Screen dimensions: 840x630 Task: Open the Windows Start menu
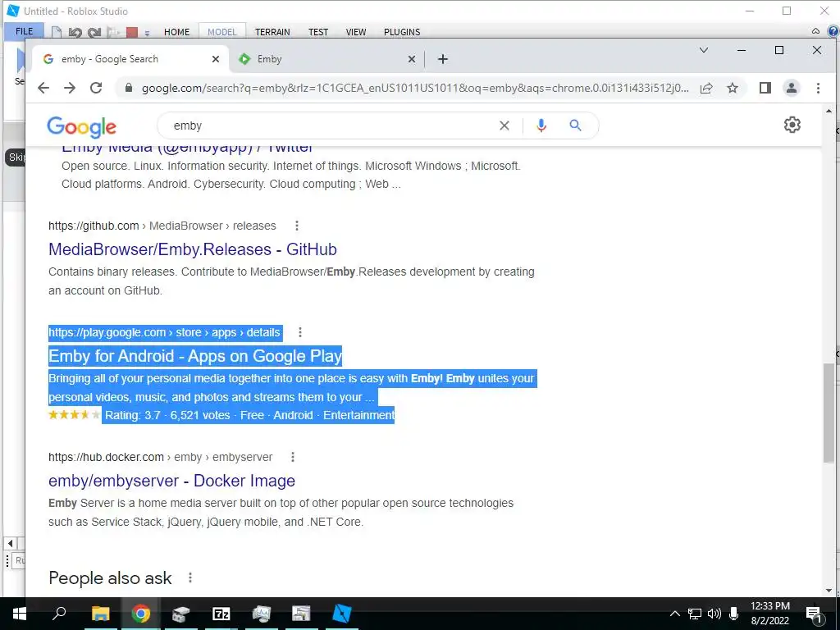pyautogui.click(x=20, y=614)
